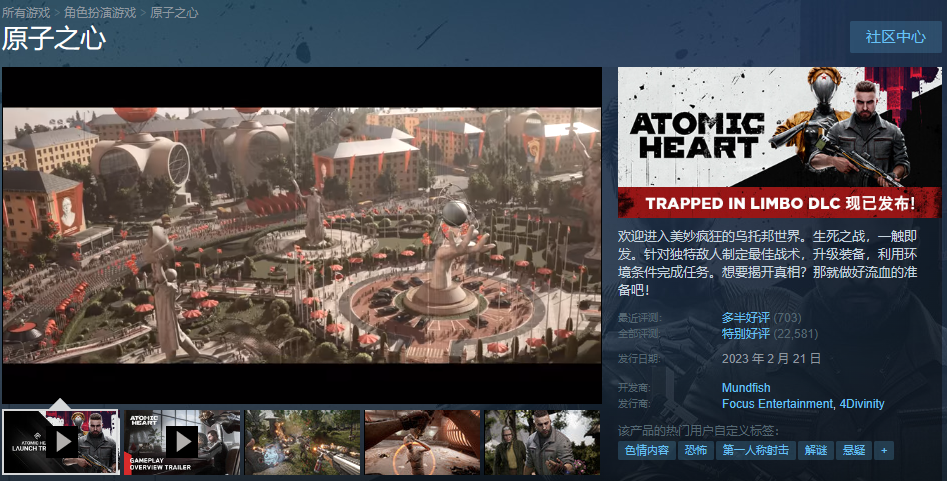Viewport: 947px width, 481px height.
Task: Open the 所有游戏 breadcrumb link
Action: tap(25, 12)
